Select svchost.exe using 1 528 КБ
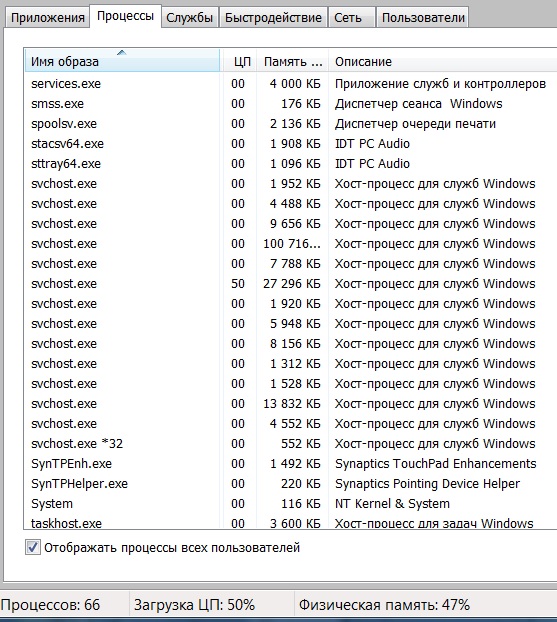 (290, 384)
